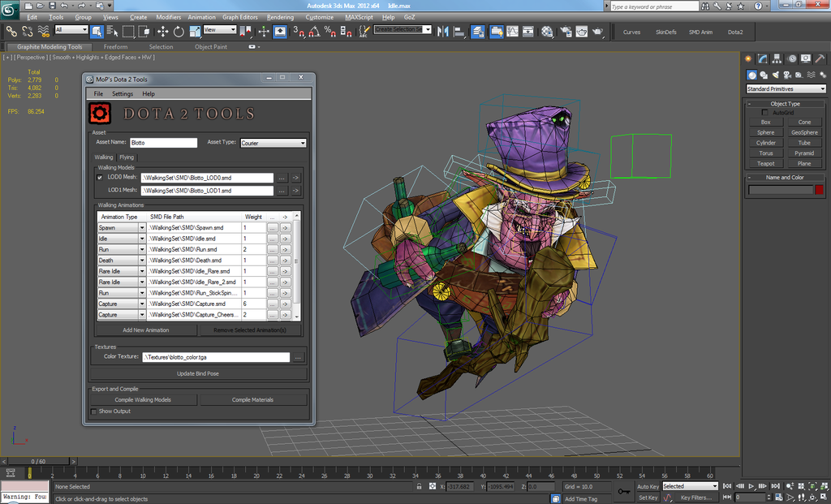831x504 pixels.
Task: Open the Curve Editor icon
Action: pos(512,32)
